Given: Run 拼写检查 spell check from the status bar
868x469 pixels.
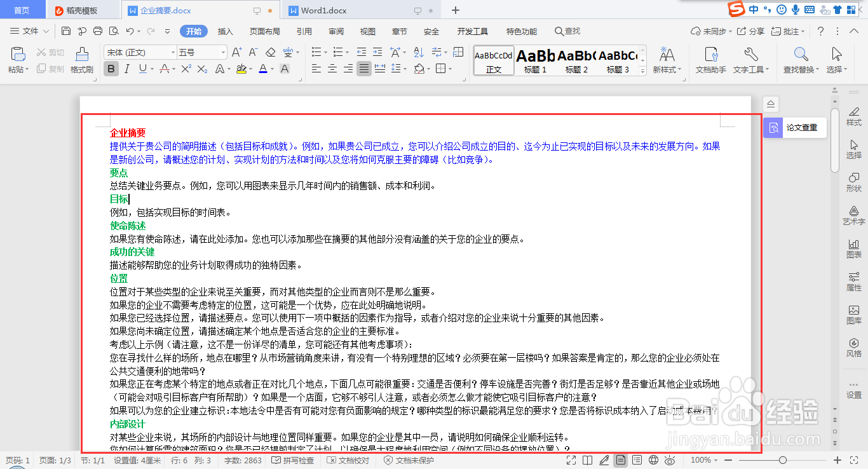Looking at the screenshot, I should pyautogui.click(x=294, y=459).
